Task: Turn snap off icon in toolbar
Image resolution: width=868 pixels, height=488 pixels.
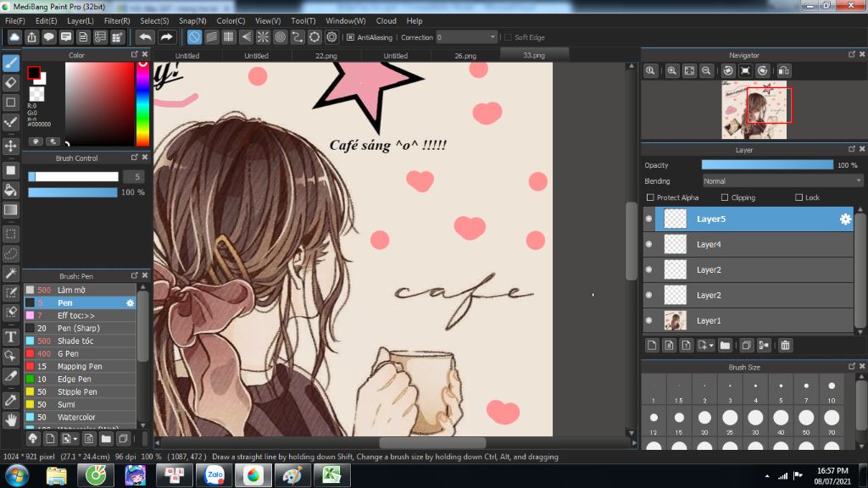Action: (194, 37)
